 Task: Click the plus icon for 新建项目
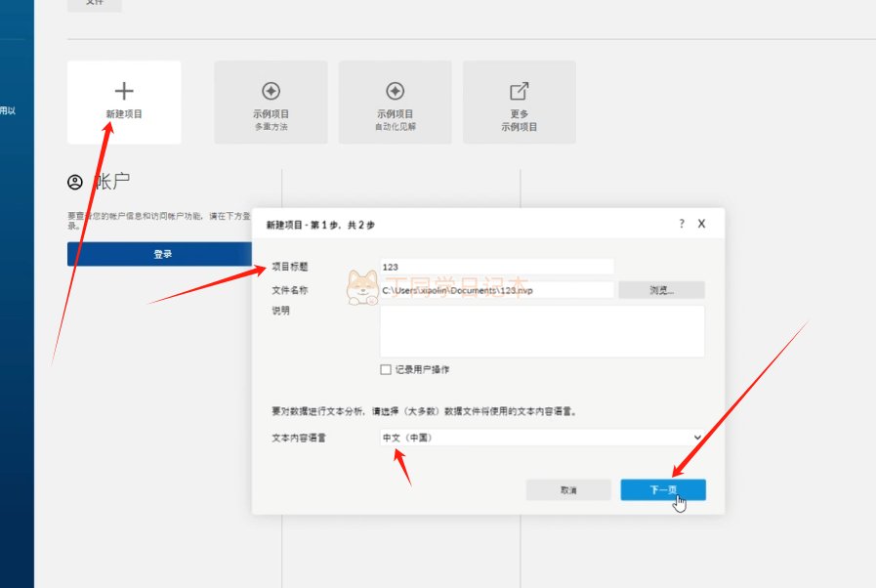(x=124, y=92)
